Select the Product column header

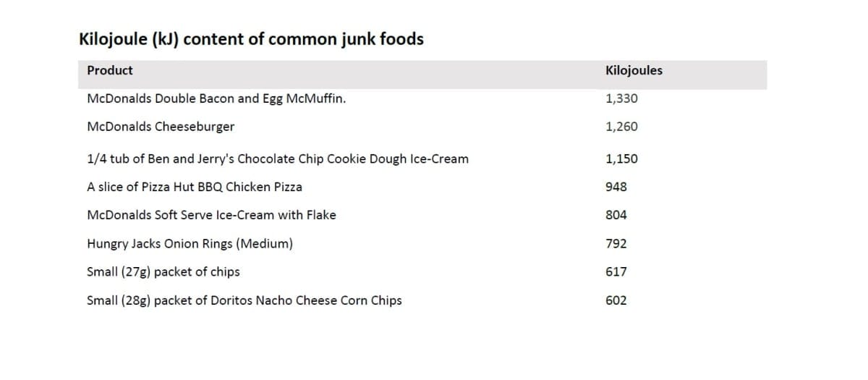coord(110,71)
